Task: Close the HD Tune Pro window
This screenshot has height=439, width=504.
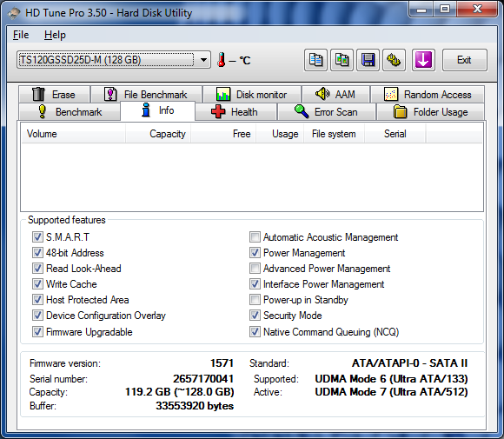Action: tap(478, 10)
